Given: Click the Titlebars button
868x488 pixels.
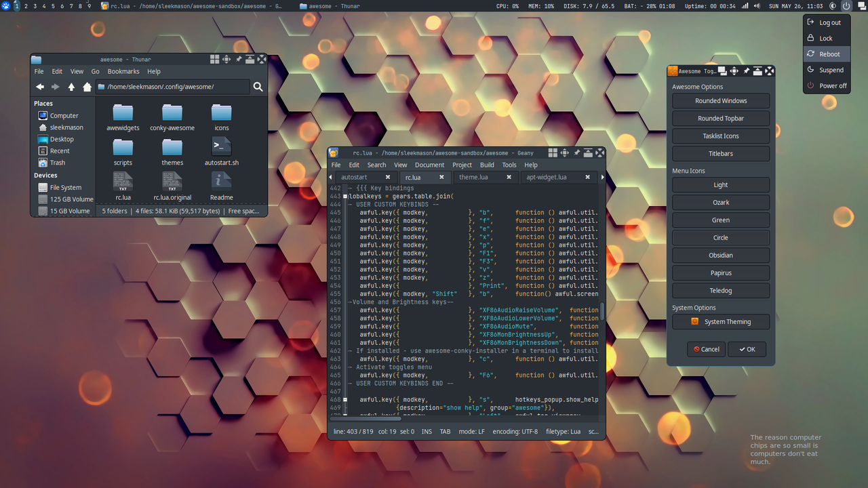Looking at the screenshot, I should (721, 154).
